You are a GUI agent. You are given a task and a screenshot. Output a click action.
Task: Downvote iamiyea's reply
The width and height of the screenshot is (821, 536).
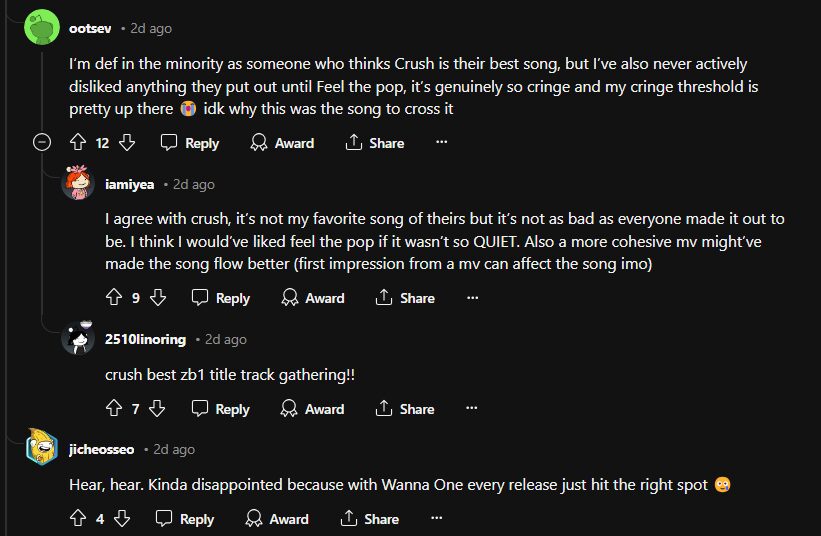click(x=157, y=298)
